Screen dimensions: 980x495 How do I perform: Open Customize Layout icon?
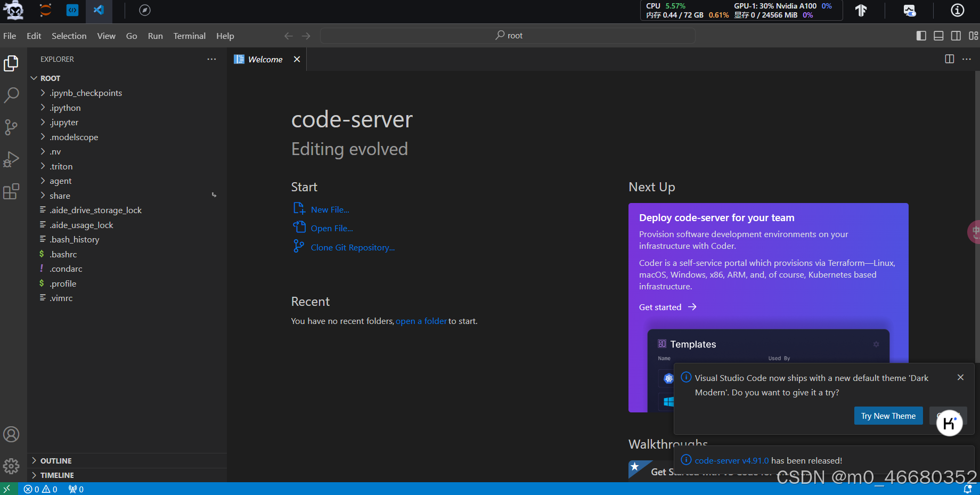click(x=973, y=36)
